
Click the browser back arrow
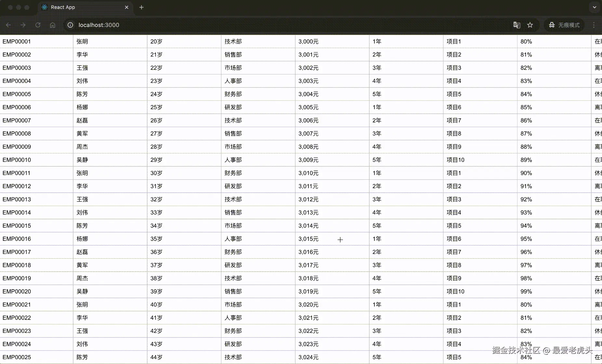[8, 25]
